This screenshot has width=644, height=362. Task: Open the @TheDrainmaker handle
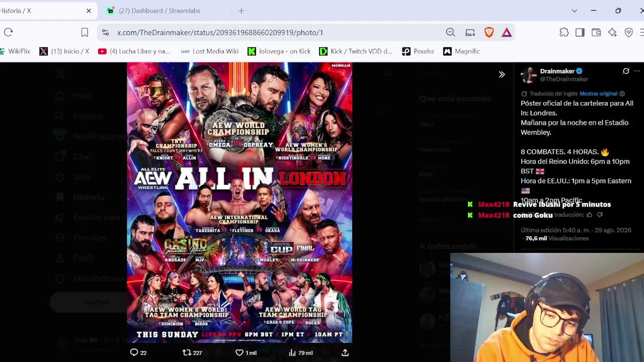pos(564,79)
